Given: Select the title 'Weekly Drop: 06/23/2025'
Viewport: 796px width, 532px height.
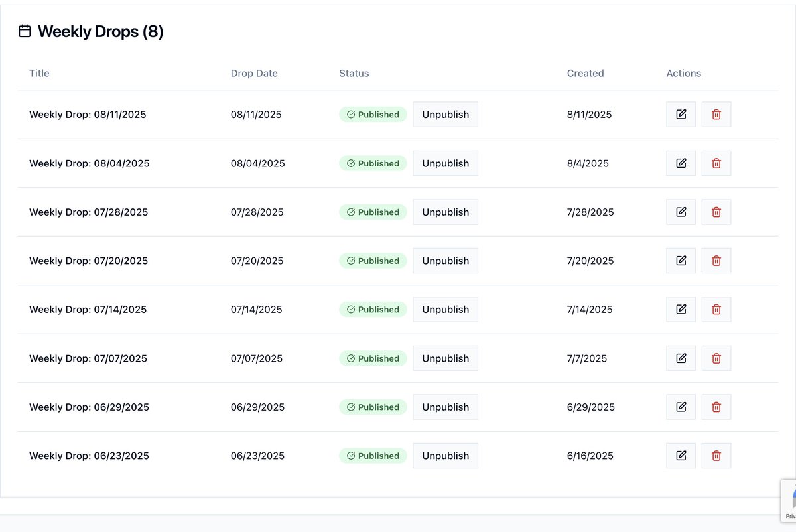Looking at the screenshot, I should 90,456.
